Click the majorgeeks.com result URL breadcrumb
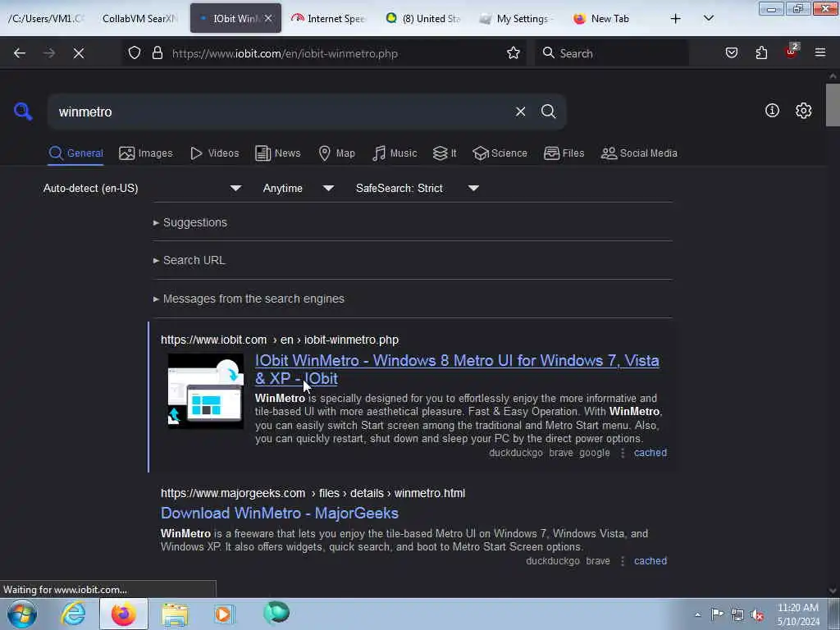Screen dimensions: 840x630 coord(313,493)
